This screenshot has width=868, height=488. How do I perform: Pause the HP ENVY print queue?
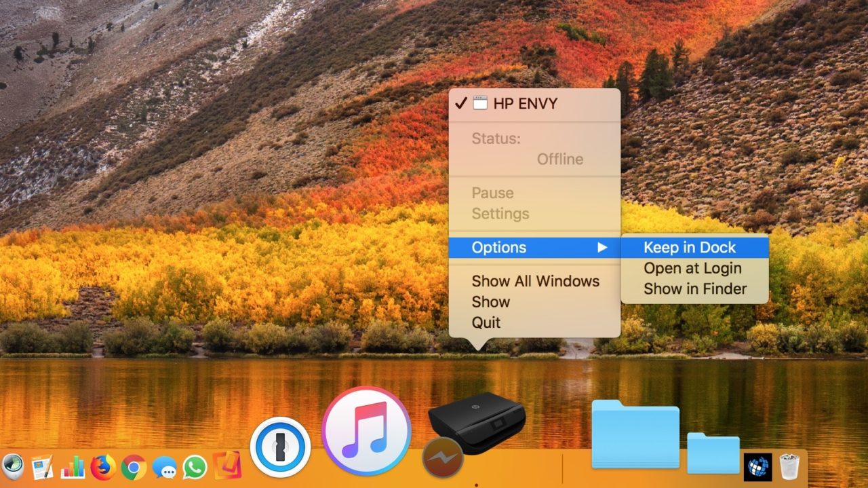point(492,193)
